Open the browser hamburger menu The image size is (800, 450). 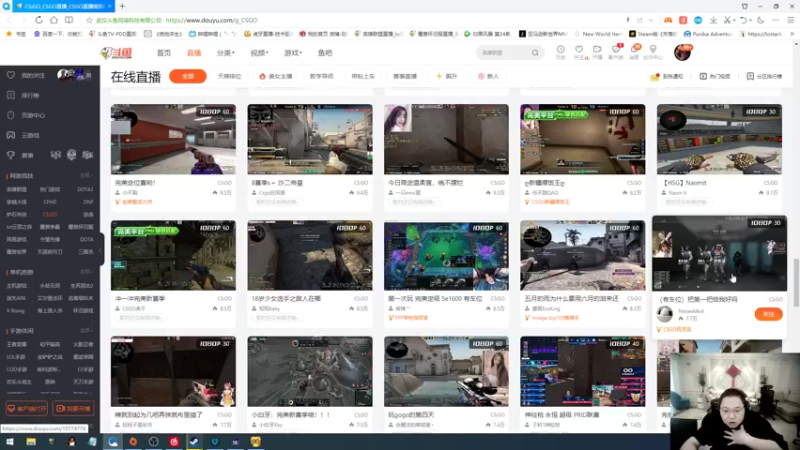(790, 20)
